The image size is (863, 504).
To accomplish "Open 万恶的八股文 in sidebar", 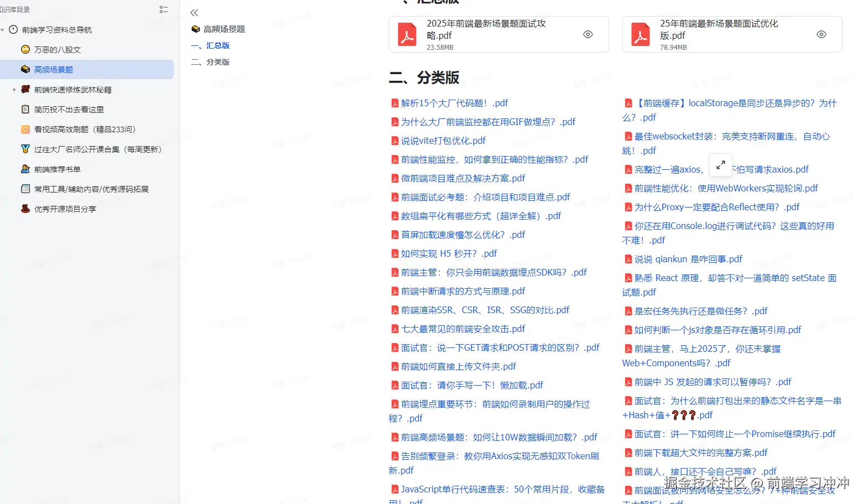I will [x=58, y=49].
